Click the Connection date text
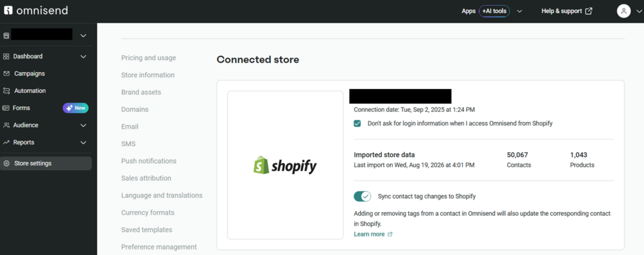This screenshot has height=255, width=644. [414, 110]
